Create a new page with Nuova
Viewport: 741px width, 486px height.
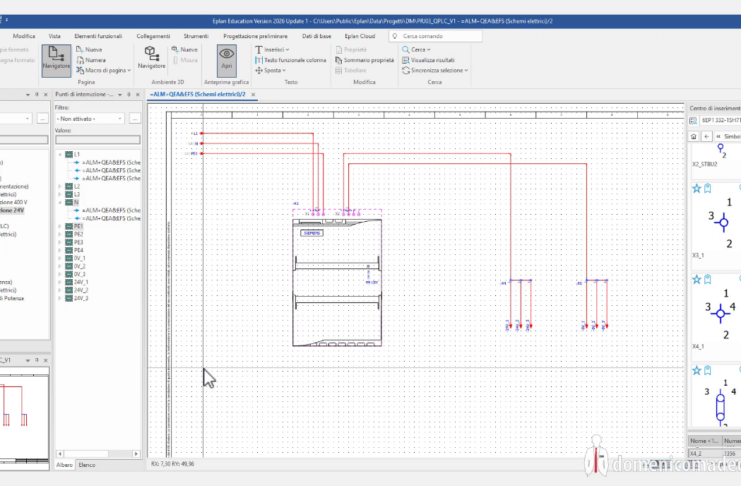click(92, 49)
